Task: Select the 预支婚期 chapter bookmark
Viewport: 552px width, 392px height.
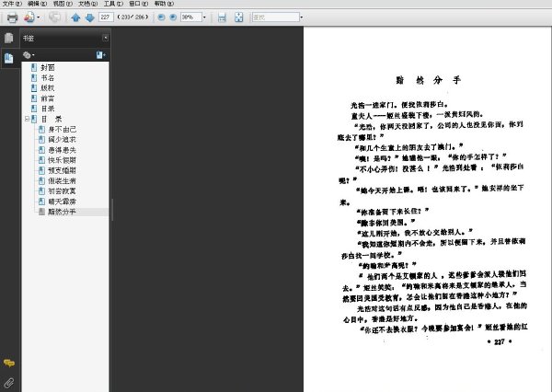Action: point(62,170)
